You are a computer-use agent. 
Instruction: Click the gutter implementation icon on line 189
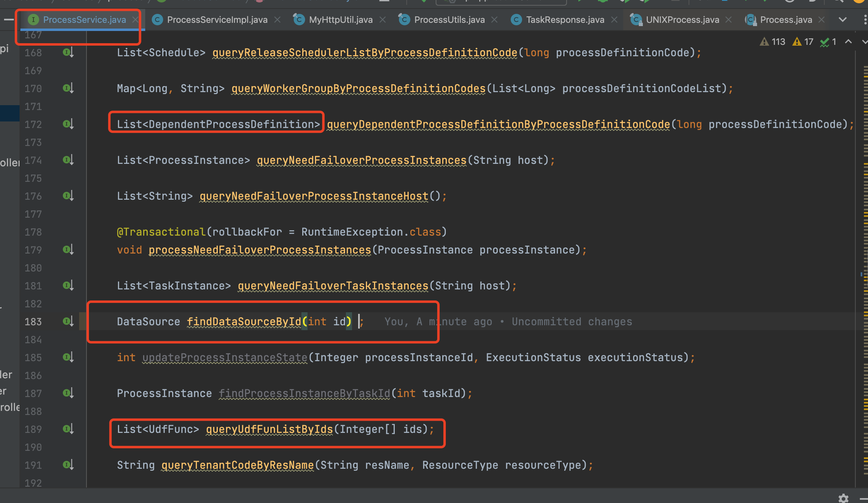[68, 429]
